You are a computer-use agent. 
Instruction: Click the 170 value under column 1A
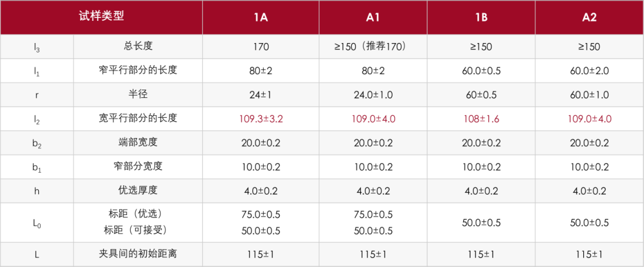[x=261, y=47]
